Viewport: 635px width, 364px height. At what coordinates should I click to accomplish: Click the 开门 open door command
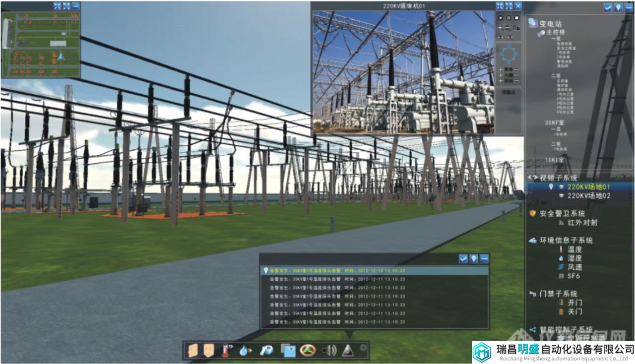(x=575, y=303)
